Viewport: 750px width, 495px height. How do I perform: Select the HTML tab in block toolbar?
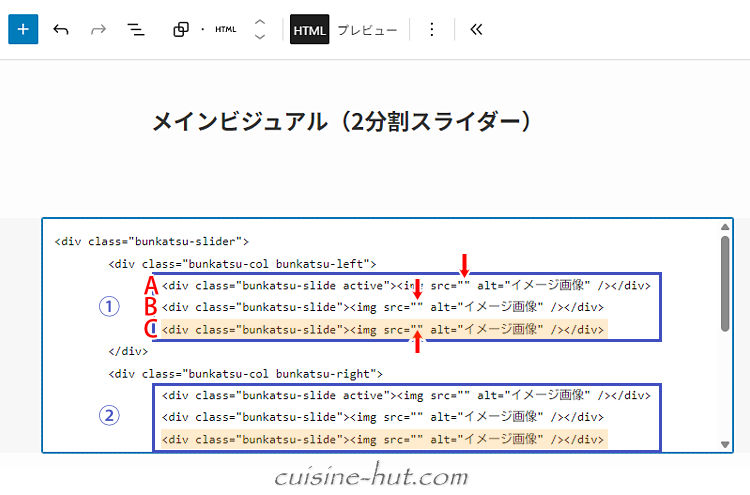309,30
